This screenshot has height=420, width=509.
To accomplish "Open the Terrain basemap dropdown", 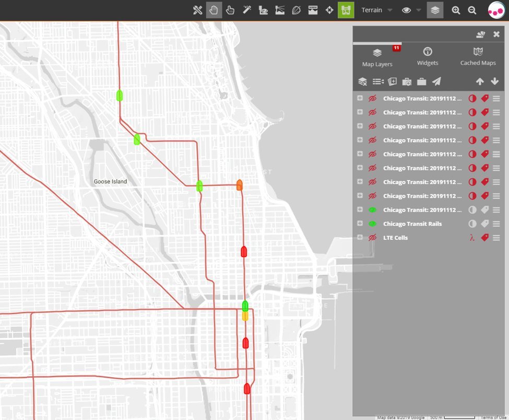I will point(377,10).
